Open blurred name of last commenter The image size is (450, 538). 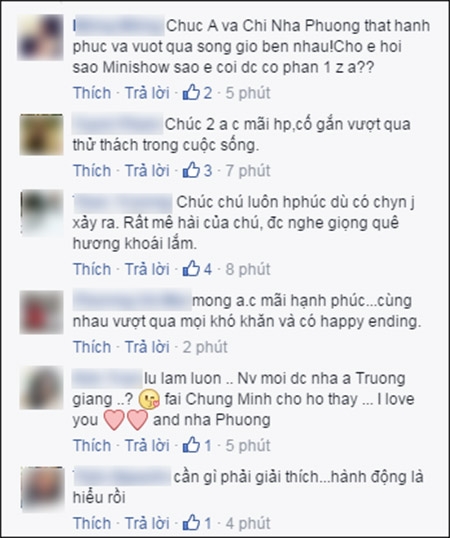(x=121, y=477)
